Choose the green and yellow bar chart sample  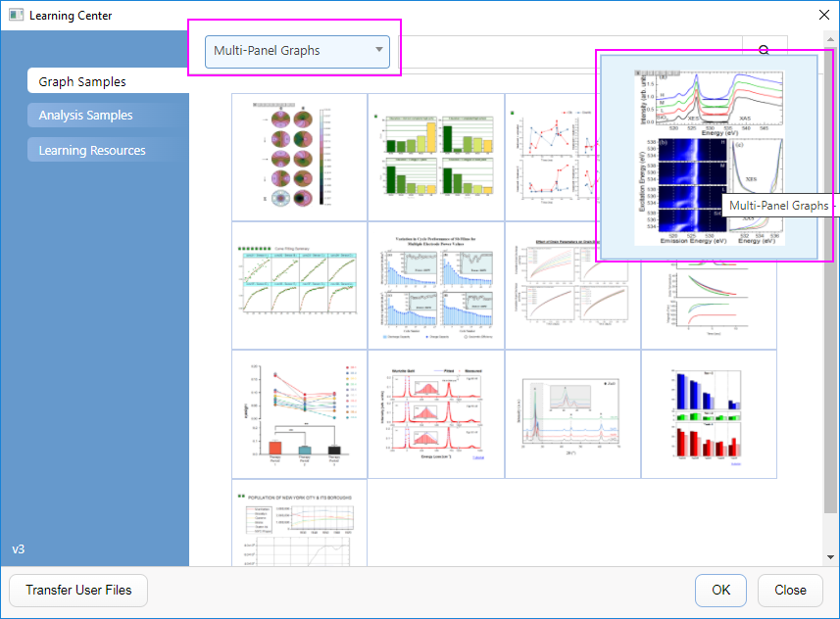click(436, 157)
